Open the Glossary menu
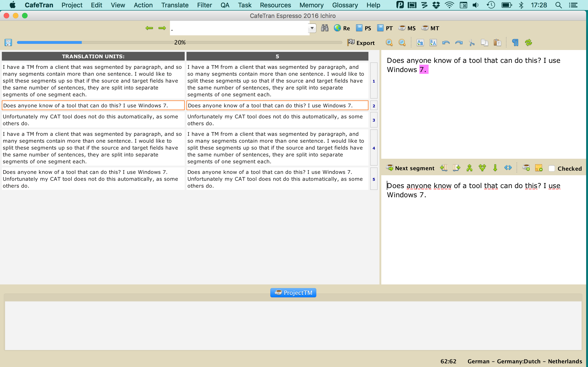Image resolution: width=588 pixels, height=367 pixels. (x=345, y=5)
